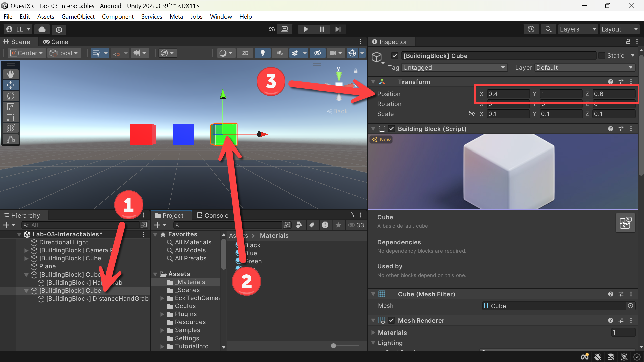Select the Hand tool in scene toolbar
Image resolution: width=644 pixels, height=362 pixels.
[x=11, y=74]
